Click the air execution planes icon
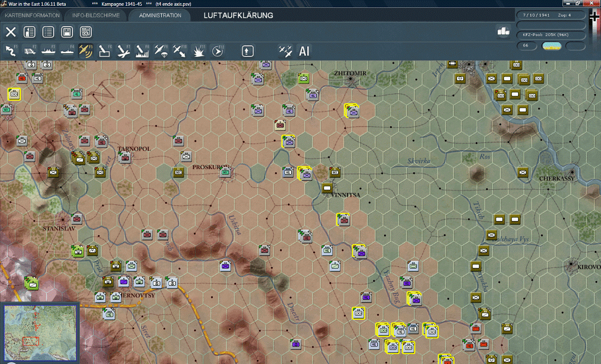This screenshot has height=364, width=601. point(285,51)
